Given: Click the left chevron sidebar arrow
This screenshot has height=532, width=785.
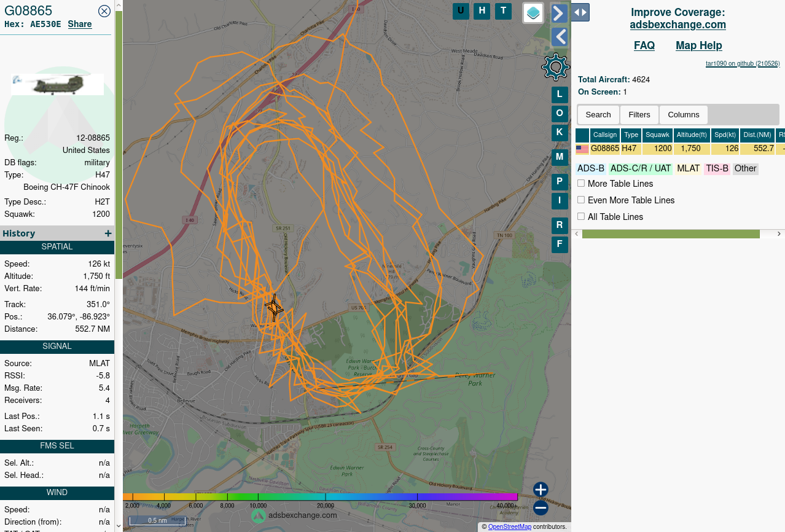Looking at the screenshot, I should 559,37.
